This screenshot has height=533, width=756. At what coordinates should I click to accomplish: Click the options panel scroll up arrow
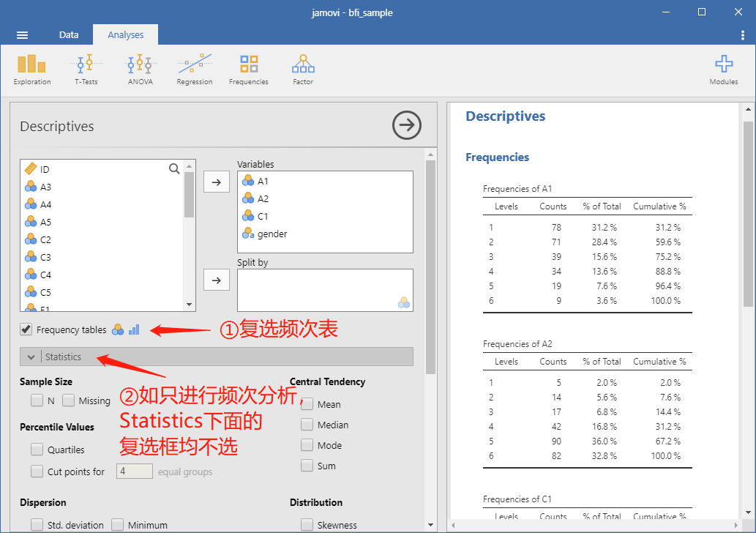click(430, 154)
